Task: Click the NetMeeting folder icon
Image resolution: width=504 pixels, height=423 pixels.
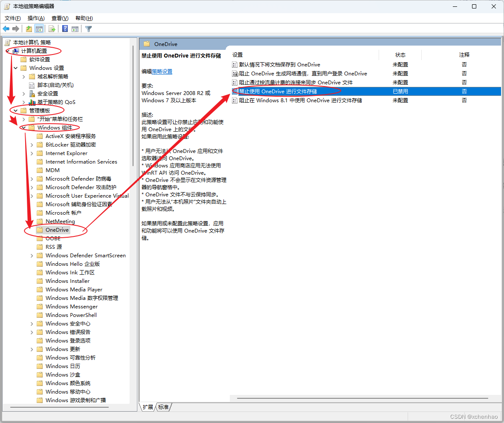Action: tap(40, 221)
